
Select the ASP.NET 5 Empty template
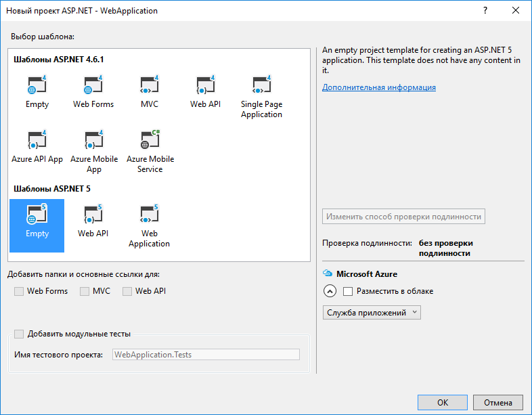pyautogui.click(x=37, y=215)
